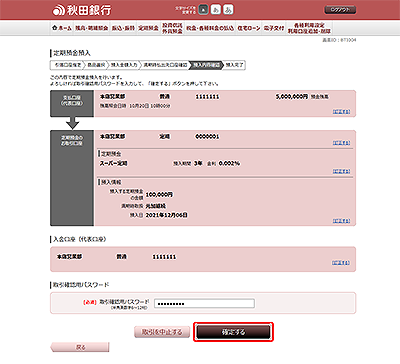Click the Akita Bank logo
Screen dimensions: 400x364
82,10
